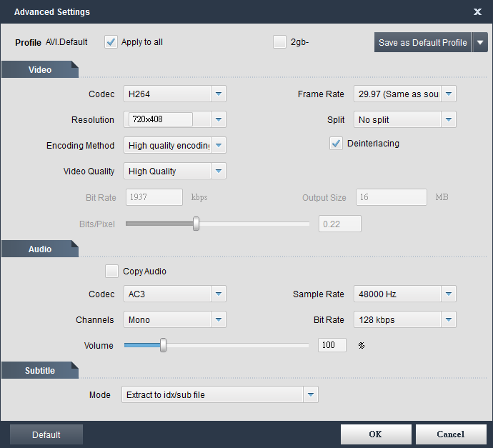Expand the Channels Mono dropdown
The height and width of the screenshot is (448, 493).
pos(219,320)
